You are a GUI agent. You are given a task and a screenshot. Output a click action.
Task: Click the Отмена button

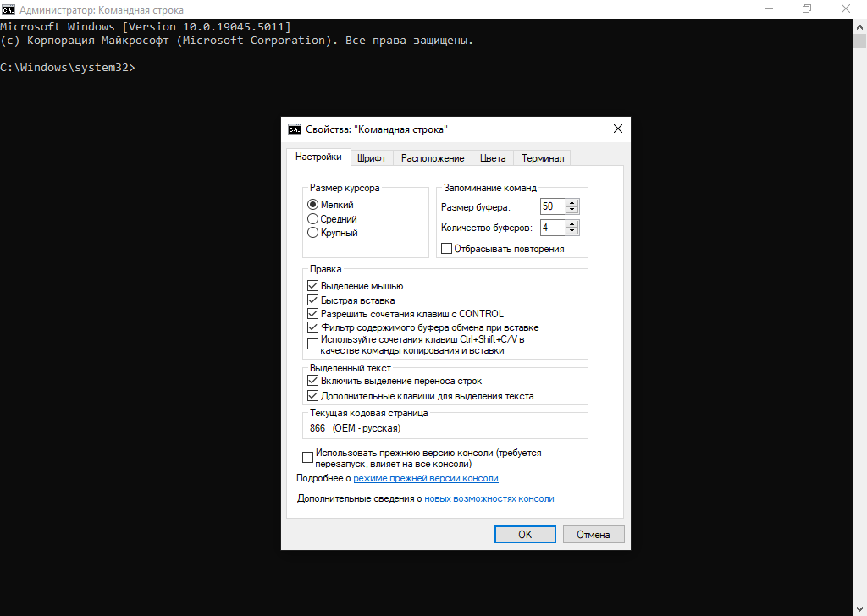(x=594, y=535)
